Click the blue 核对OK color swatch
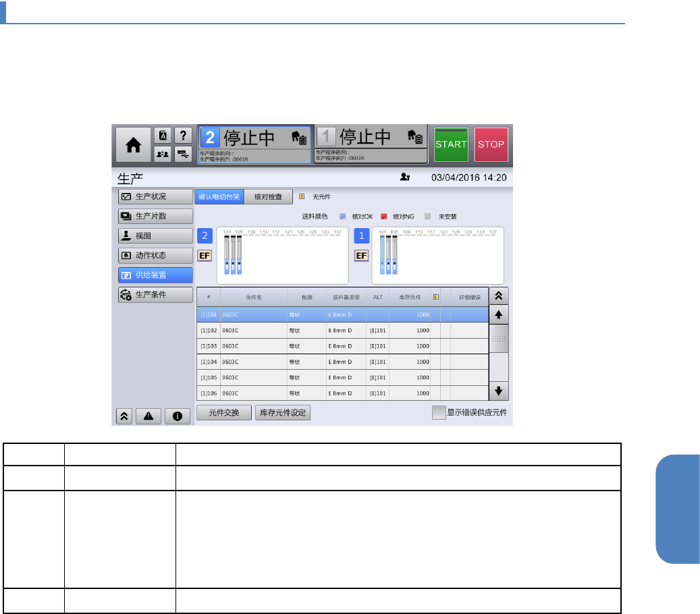 (342, 217)
